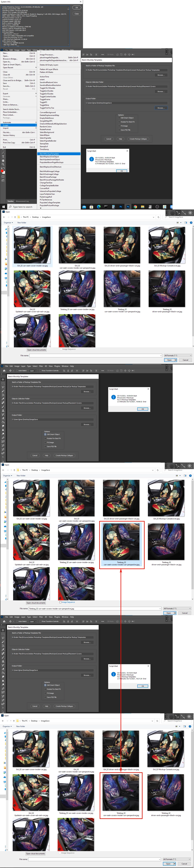Check Save PSD file beside the 10:04:04 alert
Image resolution: width=194 pixels, height=868 pixels.
[x=45, y=446]
